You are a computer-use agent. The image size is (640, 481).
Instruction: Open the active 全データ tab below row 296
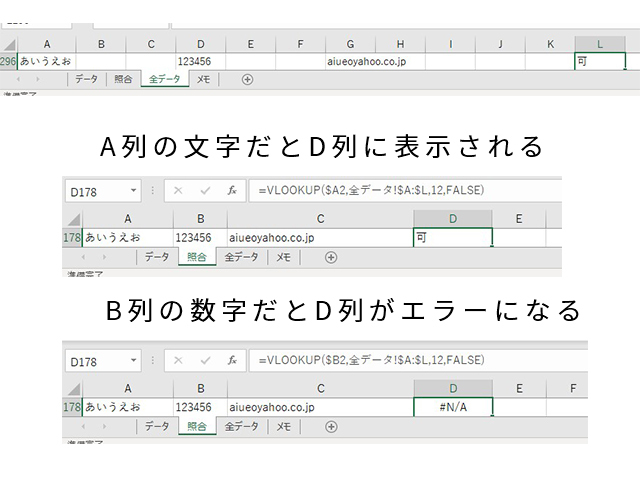165,79
